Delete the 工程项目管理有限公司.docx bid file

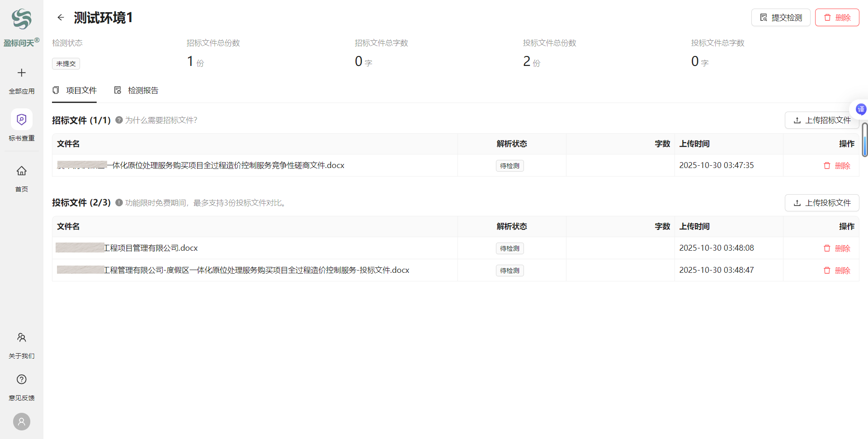pyautogui.click(x=837, y=248)
